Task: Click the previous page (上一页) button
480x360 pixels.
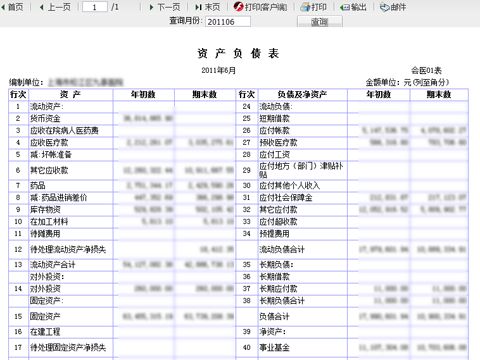Action: (x=55, y=7)
